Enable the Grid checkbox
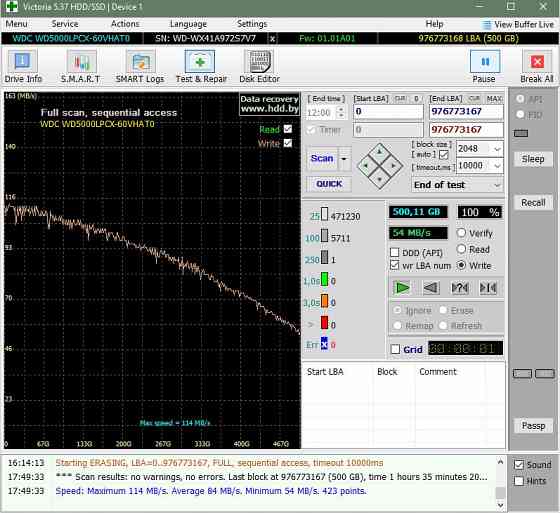This screenshot has height=513, width=560. pos(395,349)
